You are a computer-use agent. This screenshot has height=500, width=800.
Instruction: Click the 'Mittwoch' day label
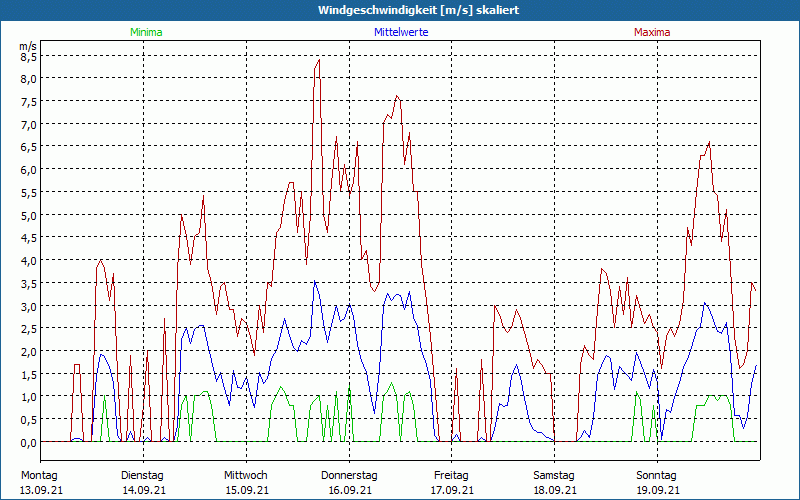click(246, 476)
